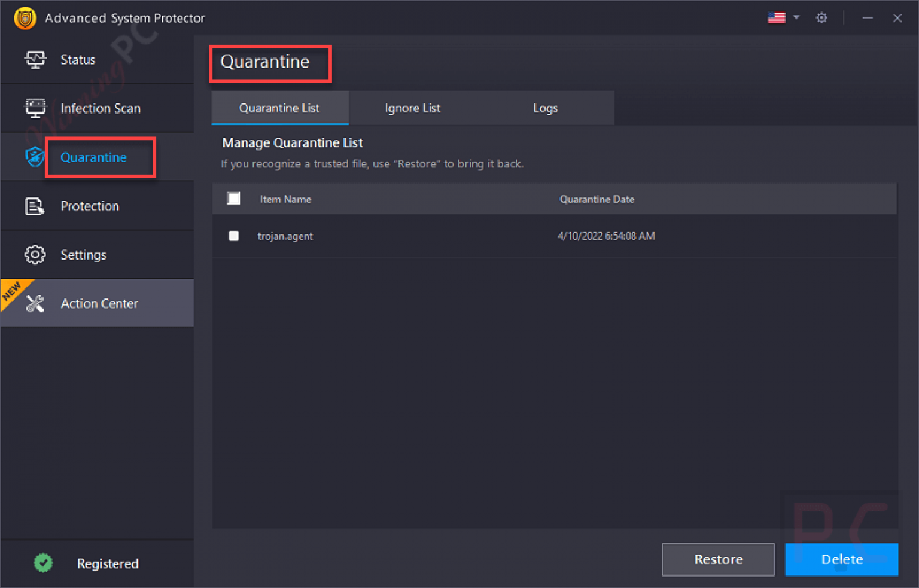
Task: Open settings via title bar gear icon
Action: click(821, 18)
